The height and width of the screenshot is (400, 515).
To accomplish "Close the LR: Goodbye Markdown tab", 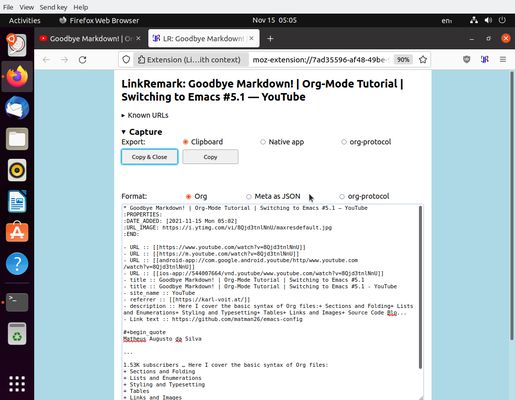I will tap(252, 38).
